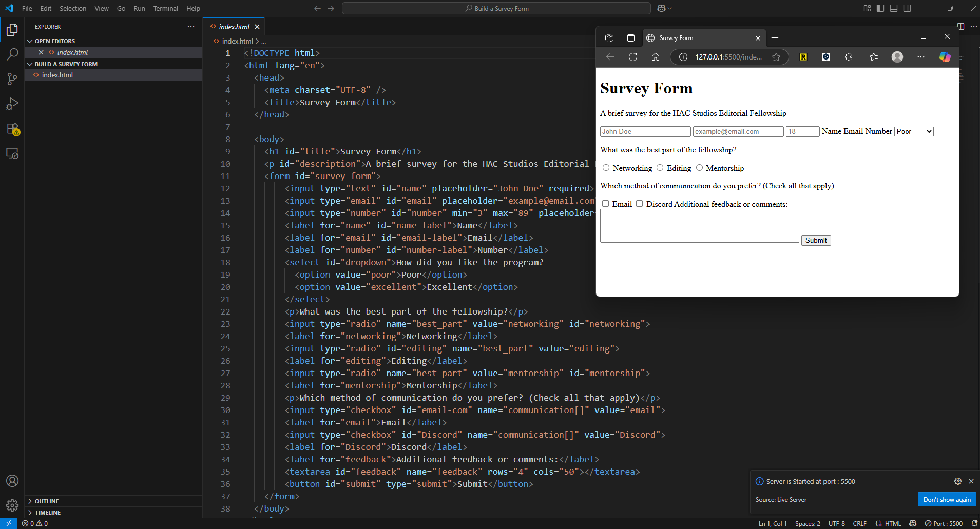The width and height of the screenshot is (980, 529).
Task: Open the Terminal menu
Action: click(x=165, y=8)
